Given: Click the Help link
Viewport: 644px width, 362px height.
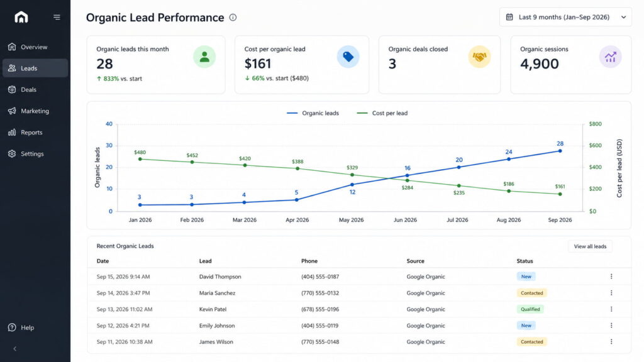Looking at the screenshot, I should [21, 327].
